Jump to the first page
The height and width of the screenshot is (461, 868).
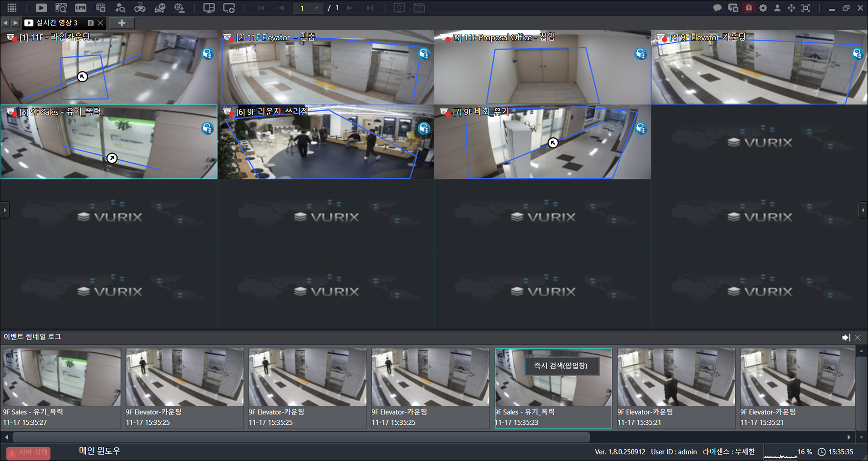261,8
